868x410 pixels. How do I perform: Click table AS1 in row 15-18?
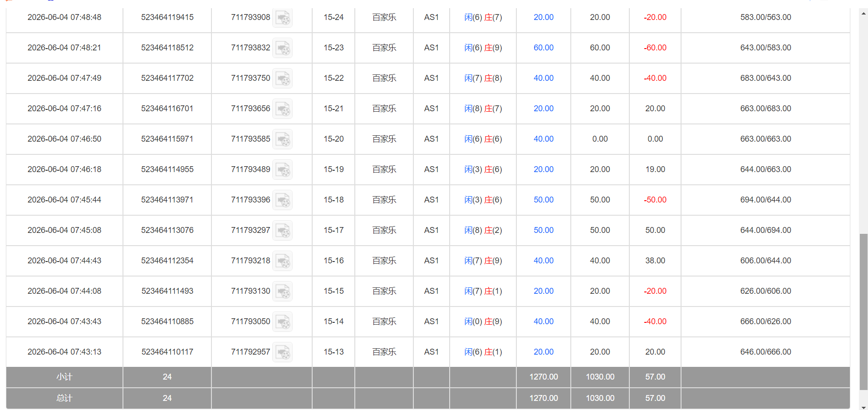431,200
